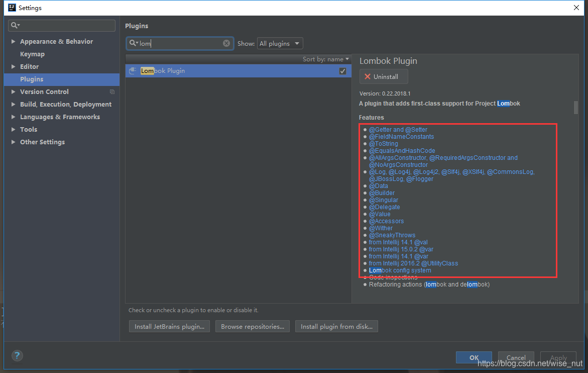Expand Version Control section
588x373 pixels.
pyautogui.click(x=13, y=91)
